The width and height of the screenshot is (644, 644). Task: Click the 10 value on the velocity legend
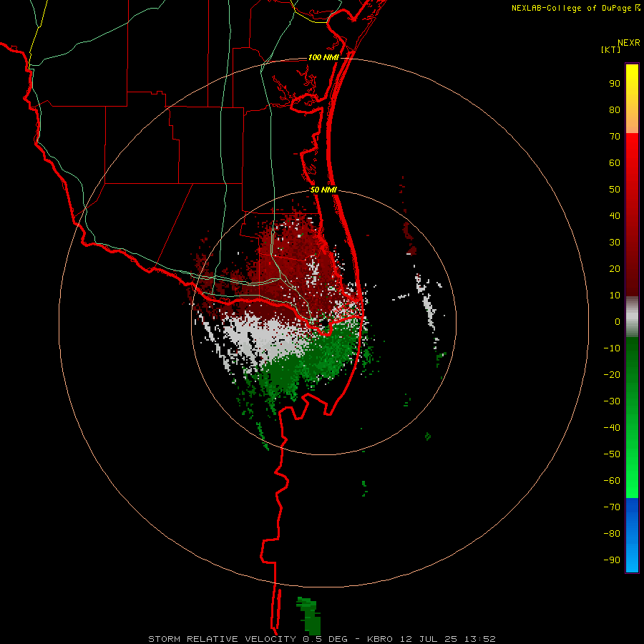[x=615, y=296]
